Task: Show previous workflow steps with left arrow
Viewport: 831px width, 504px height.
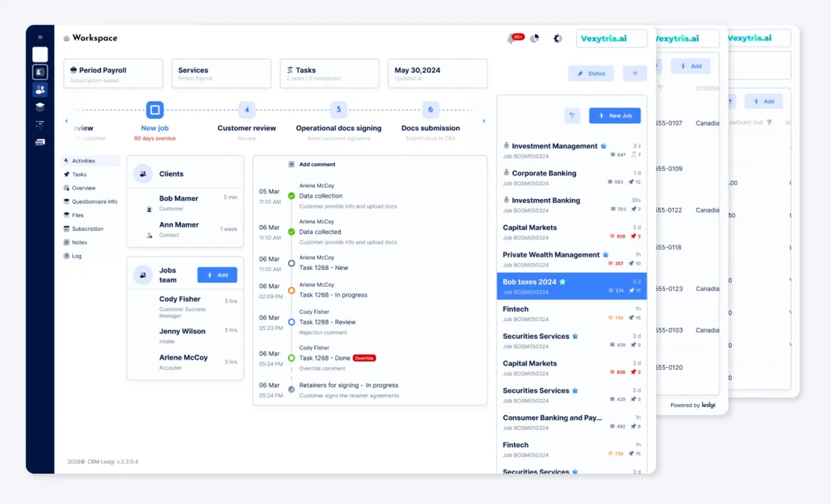Action: point(66,121)
